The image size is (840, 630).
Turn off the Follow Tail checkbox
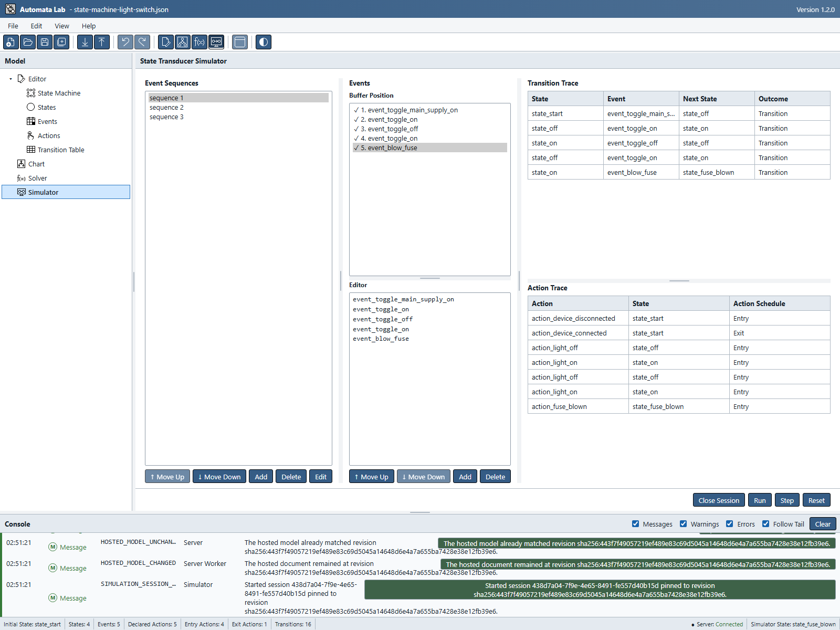coord(766,524)
